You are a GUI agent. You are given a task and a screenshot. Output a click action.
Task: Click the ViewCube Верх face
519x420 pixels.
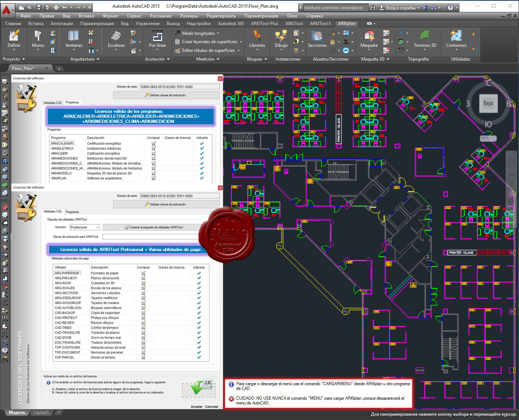(x=488, y=103)
